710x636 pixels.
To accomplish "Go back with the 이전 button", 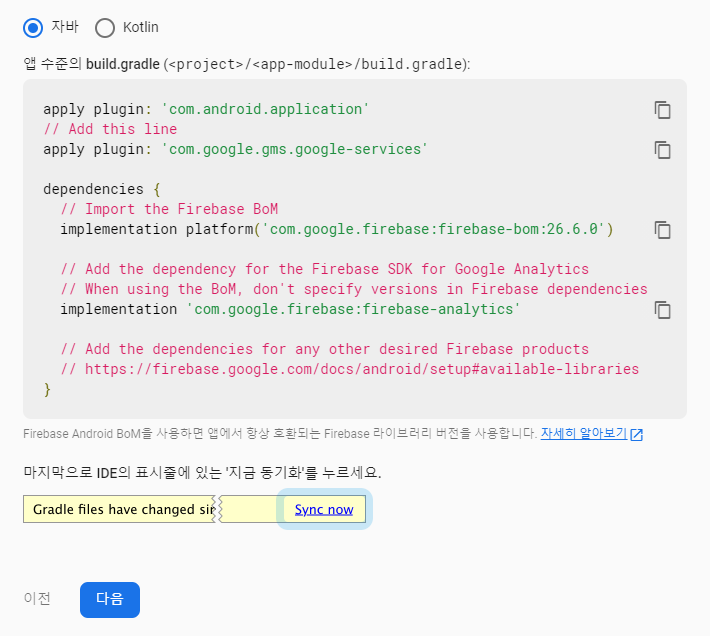I will pyautogui.click(x=37, y=598).
